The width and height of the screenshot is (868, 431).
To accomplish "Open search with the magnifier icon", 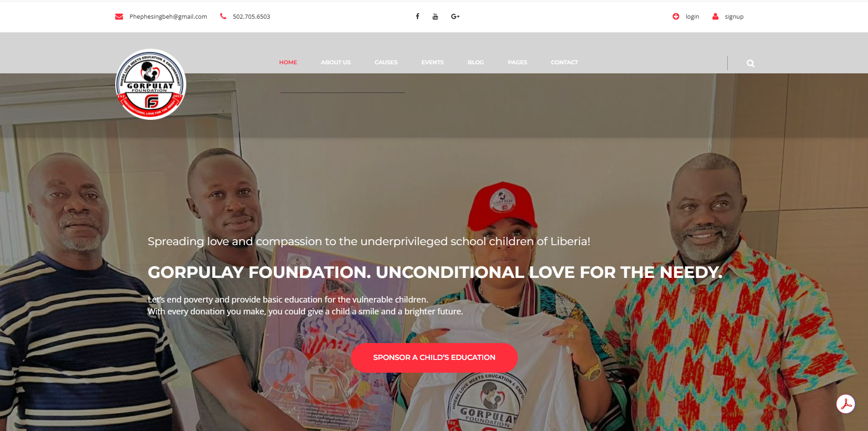I will tap(751, 63).
